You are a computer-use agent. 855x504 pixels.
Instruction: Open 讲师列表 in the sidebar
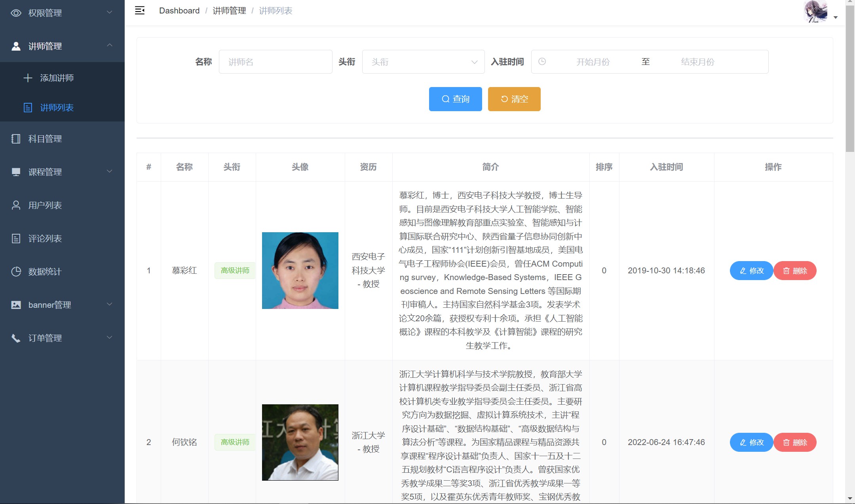57,108
